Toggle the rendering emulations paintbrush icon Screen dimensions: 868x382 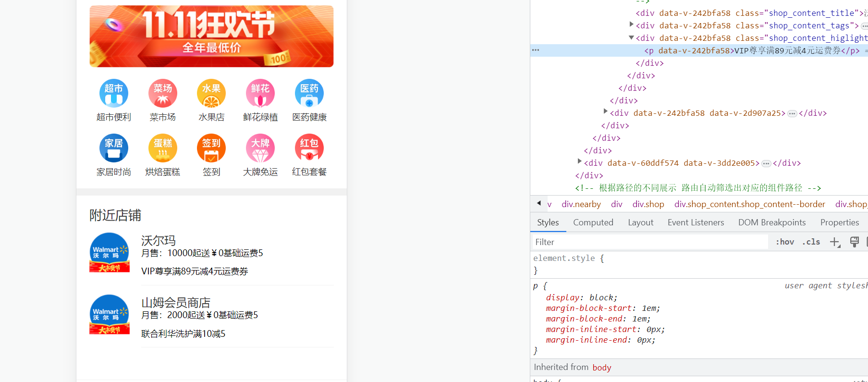tap(854, 242)
